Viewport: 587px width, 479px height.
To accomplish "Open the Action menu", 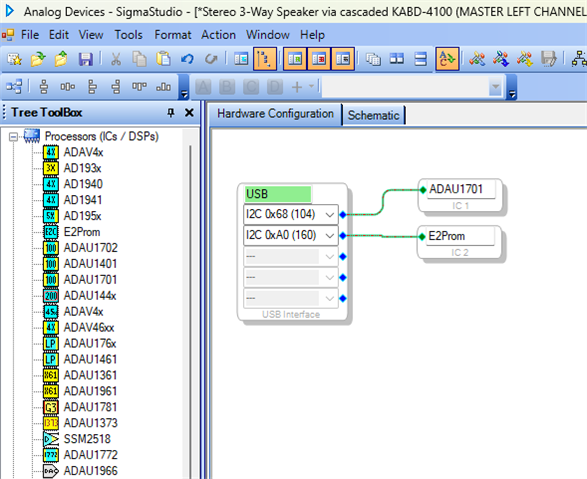I will click(218, 35).
